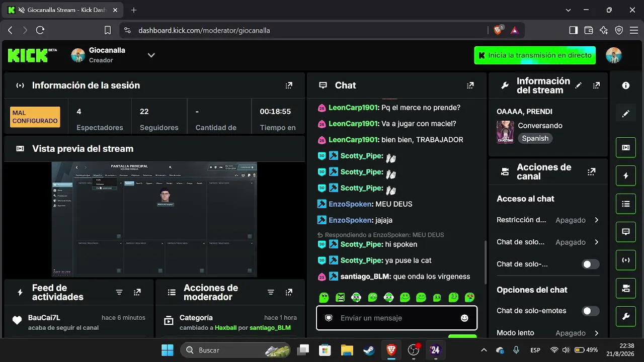The image size is (644, 362).
Task: Open the Windows Start menu
Action: [x=167, y=350]
